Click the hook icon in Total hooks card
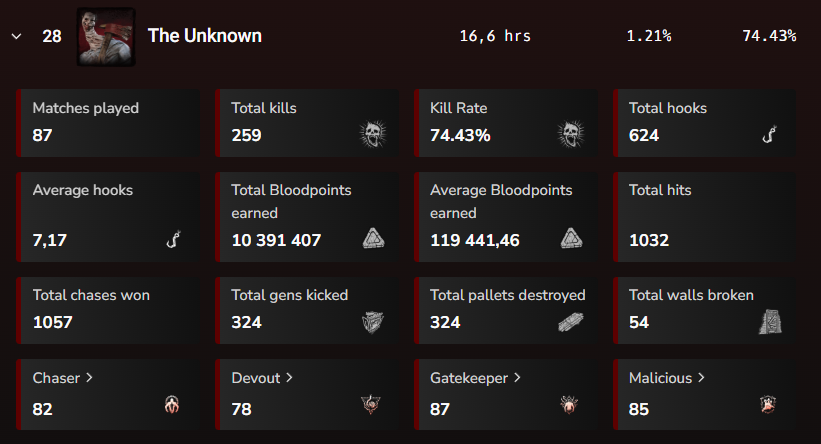Image resolution: width=821 pixels, height=444 pixels. tap(770, 135)
